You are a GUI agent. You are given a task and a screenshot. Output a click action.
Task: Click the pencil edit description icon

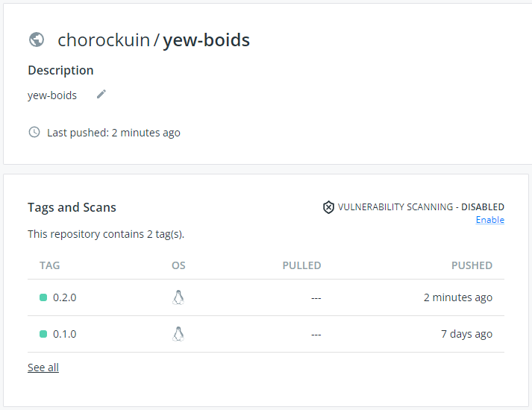(101, 94)
